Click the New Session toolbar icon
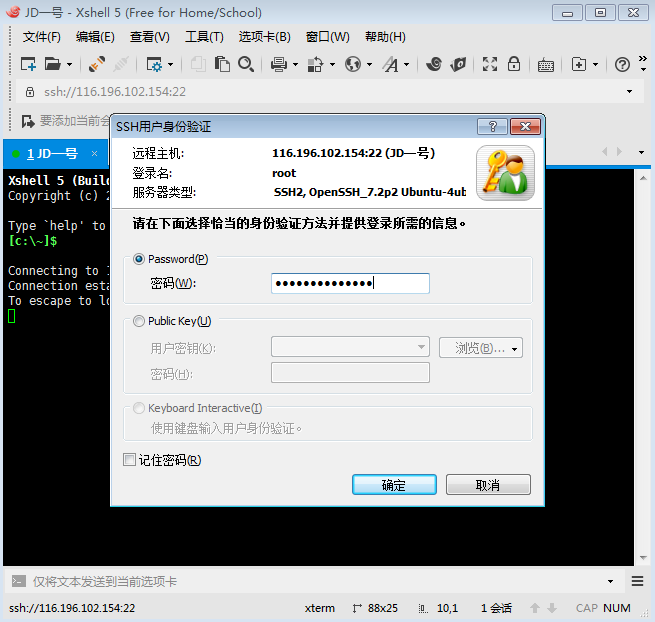Viewport: 655px width, 622px height. [28, 64]
